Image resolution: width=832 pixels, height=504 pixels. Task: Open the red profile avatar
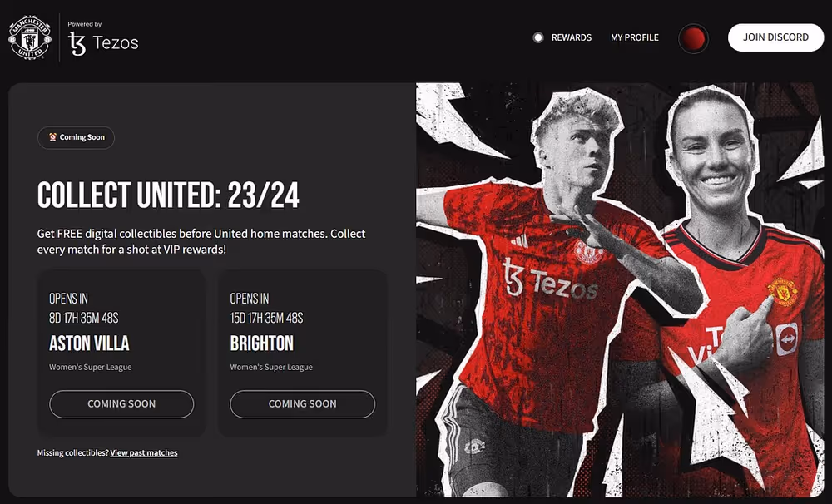[694, 38]
